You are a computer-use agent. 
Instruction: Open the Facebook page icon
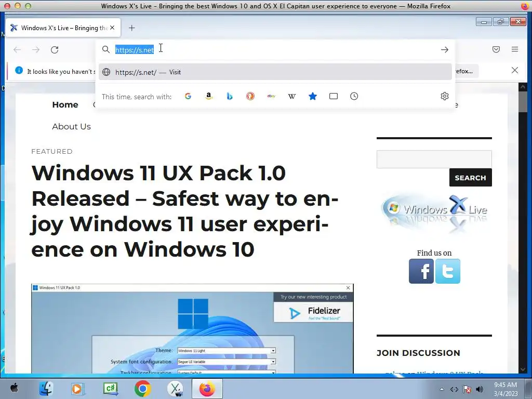(x=421, y=271)
